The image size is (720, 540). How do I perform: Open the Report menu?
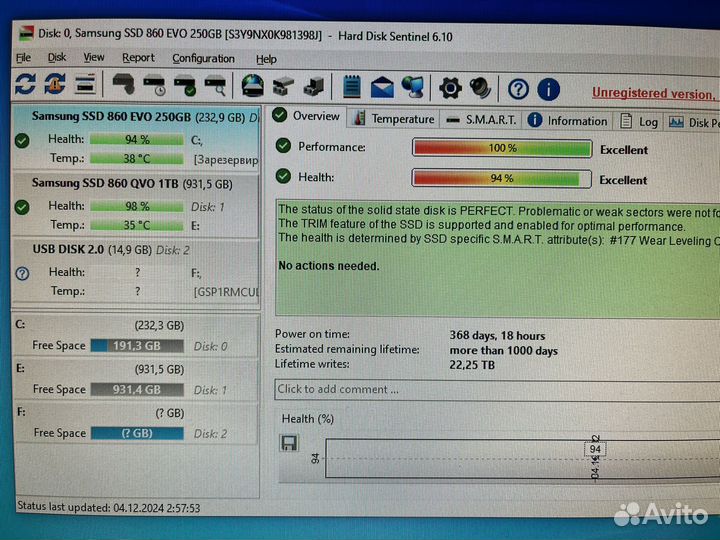point(138,58)
